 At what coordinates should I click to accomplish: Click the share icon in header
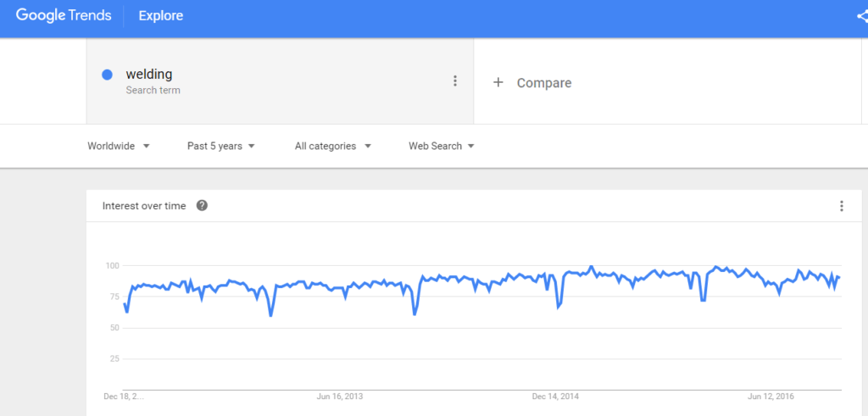pyautogui.click(x=861, y=16)
